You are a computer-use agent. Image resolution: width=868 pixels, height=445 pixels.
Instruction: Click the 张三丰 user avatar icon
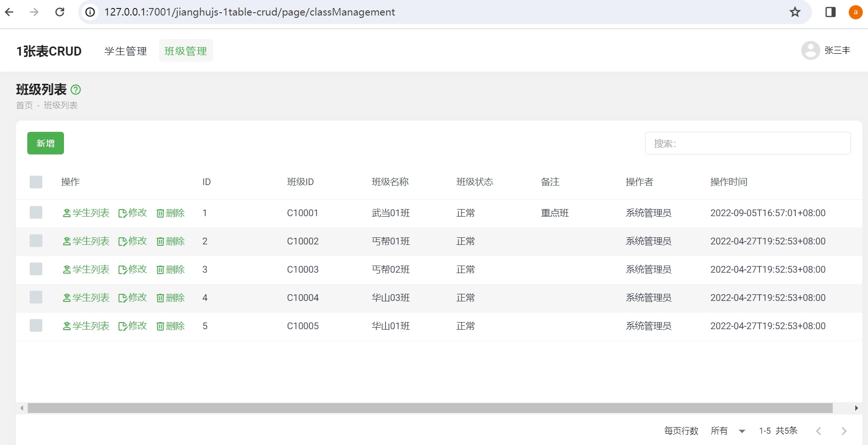(810, 50)
